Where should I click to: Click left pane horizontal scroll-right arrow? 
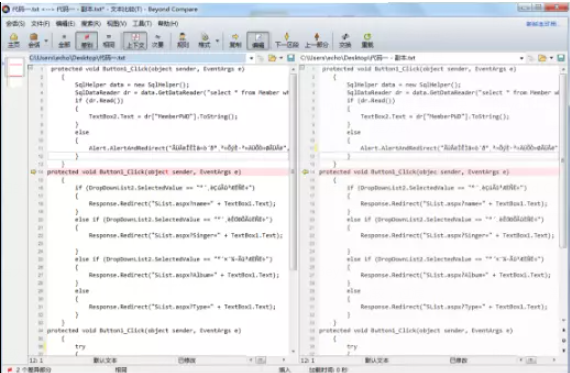coord(284,360)
